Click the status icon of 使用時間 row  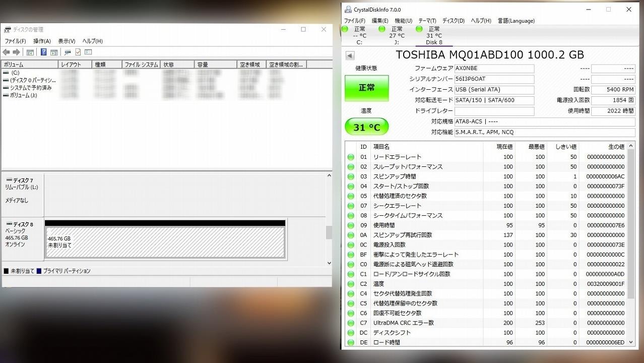click(351, 225)
